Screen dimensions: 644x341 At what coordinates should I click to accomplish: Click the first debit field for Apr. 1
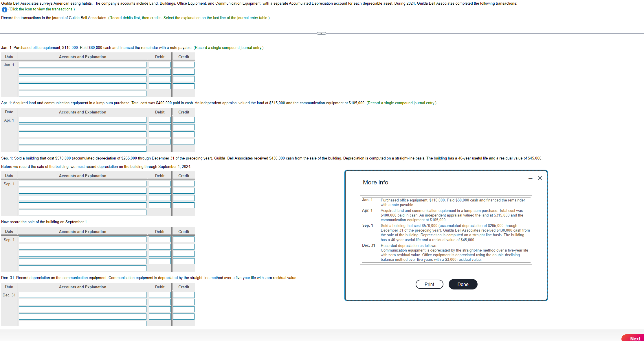coord(159,120)
